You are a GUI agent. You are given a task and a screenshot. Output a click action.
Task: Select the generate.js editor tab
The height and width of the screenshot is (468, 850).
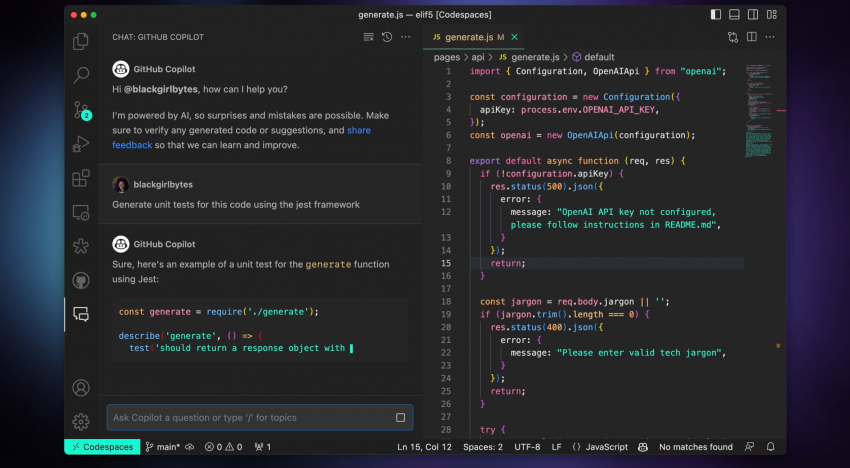coord(468,37)
